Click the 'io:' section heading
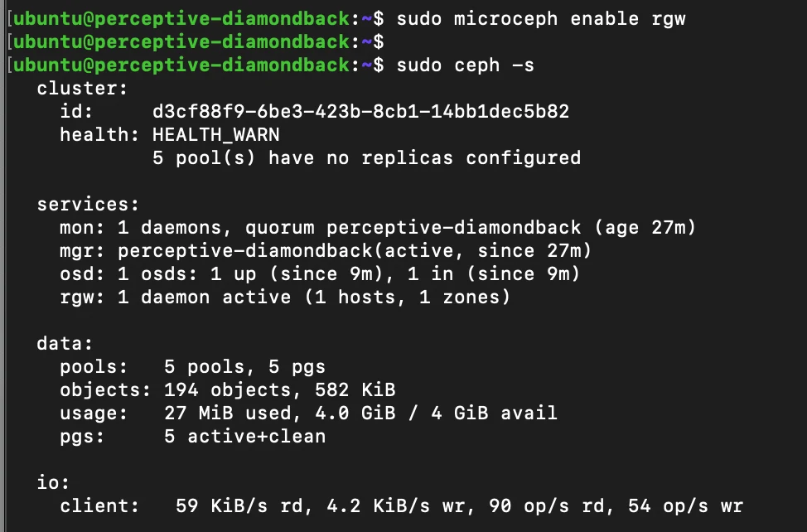The width and height of the screenshot is (807, 532). pyautogui.click(x=53, y=482)
